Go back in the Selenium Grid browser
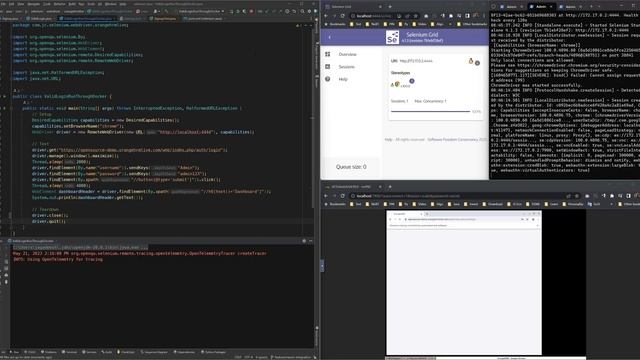640x360 pixels. (326, 16)
